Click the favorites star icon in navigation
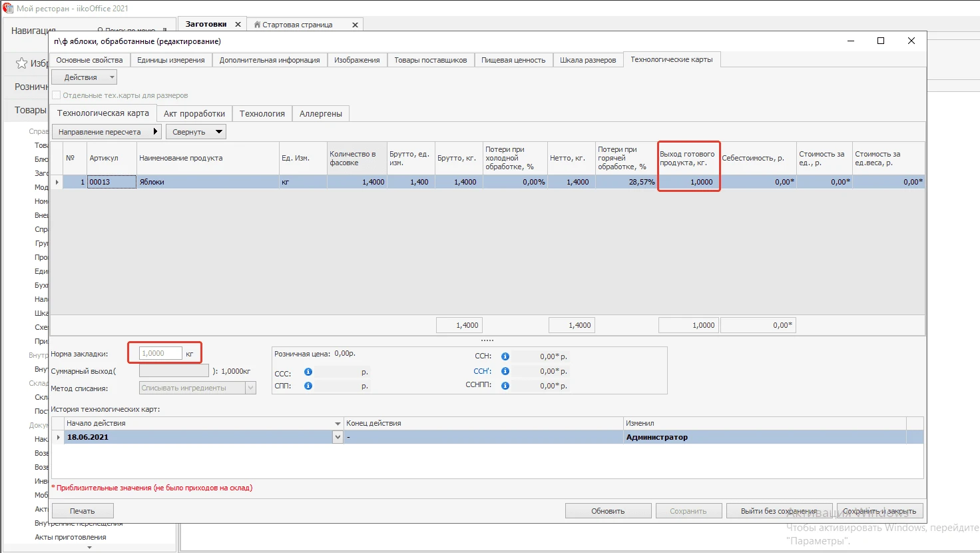Image resolution: width=980 pixels, height=553 pixels. pos(21,63)
